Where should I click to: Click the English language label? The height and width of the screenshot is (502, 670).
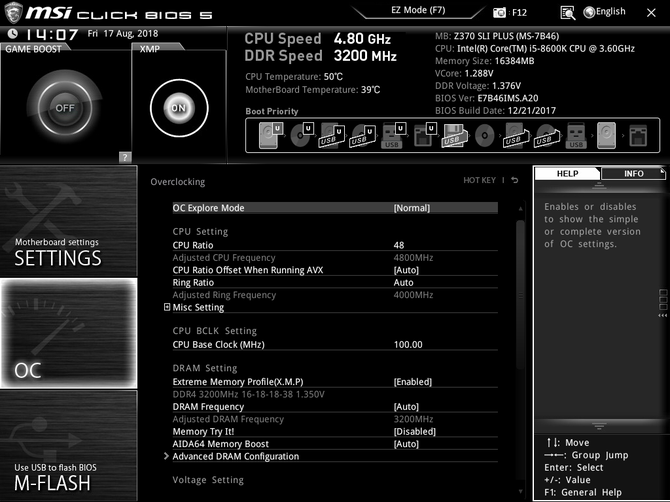click(611, 12)
